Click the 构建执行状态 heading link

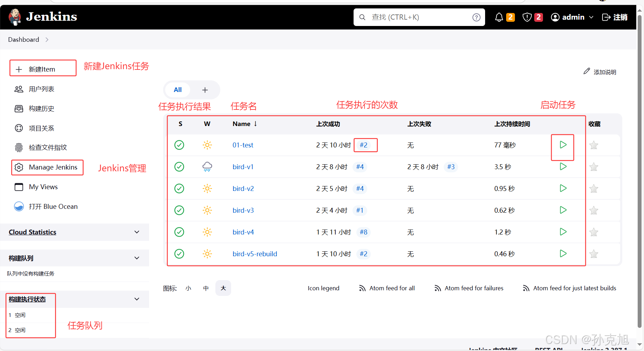click(27, 299)
